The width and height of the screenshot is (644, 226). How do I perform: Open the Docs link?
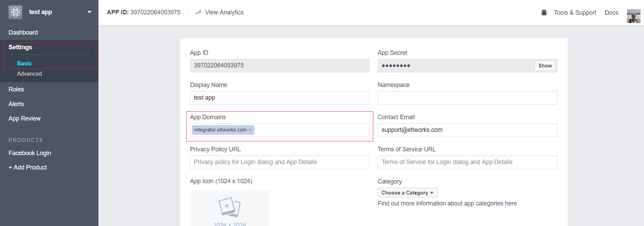[x=612, y=13]
